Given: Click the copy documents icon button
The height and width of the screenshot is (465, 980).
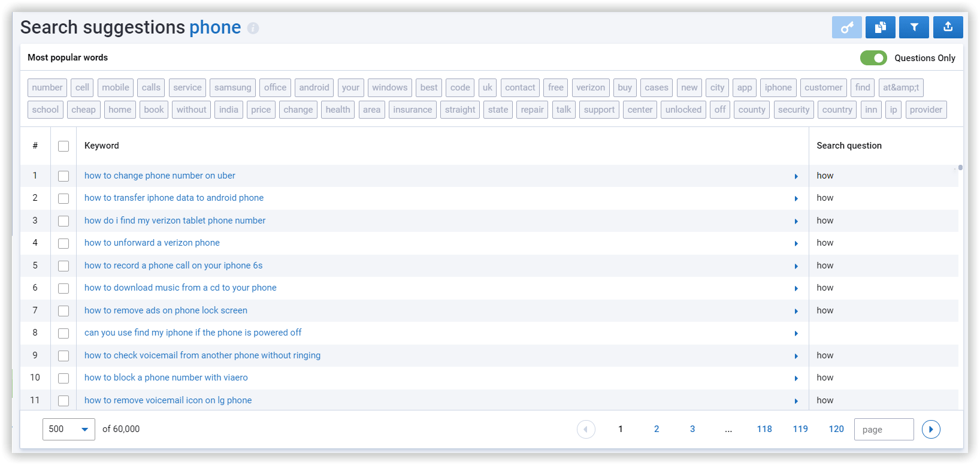Looking at the screenshot, I should pos(880,28).
